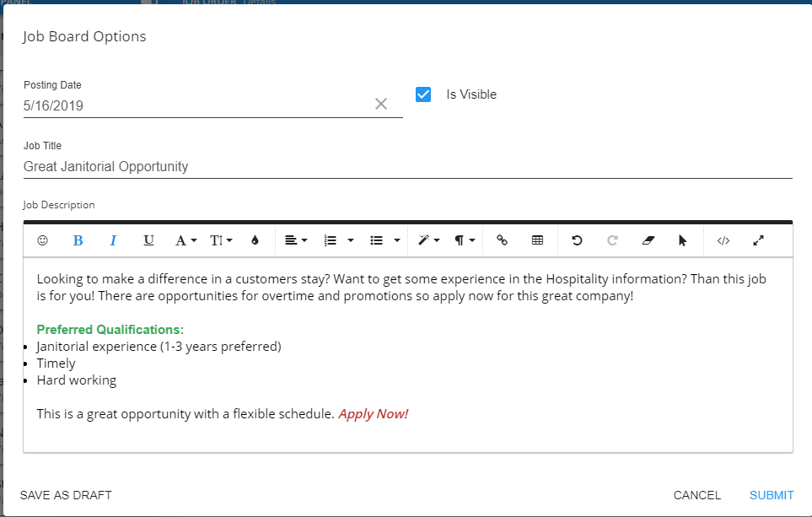Open the inline style magic wand menu
812x517 pixels.
click(429, 240)
